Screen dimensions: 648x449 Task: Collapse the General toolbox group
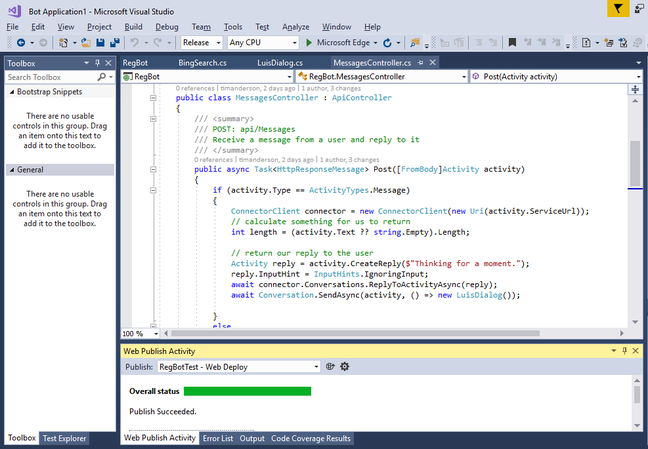(12, 170)
